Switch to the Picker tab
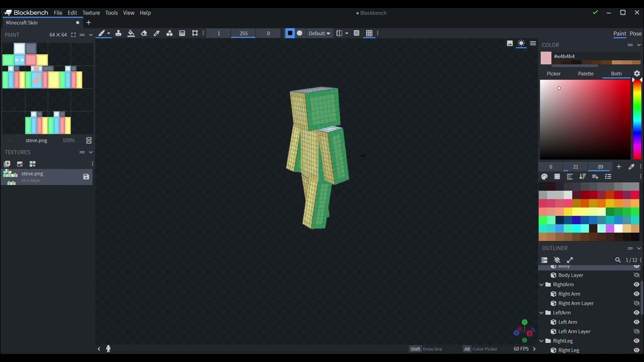 point(553,73)
